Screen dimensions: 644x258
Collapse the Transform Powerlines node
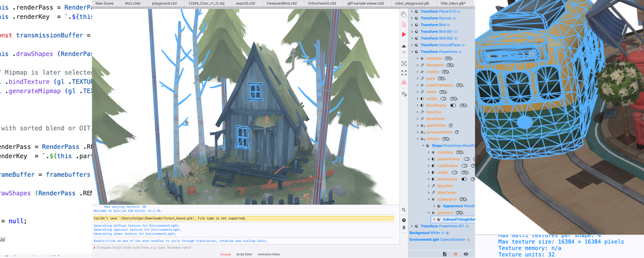(x=412, y=52)
